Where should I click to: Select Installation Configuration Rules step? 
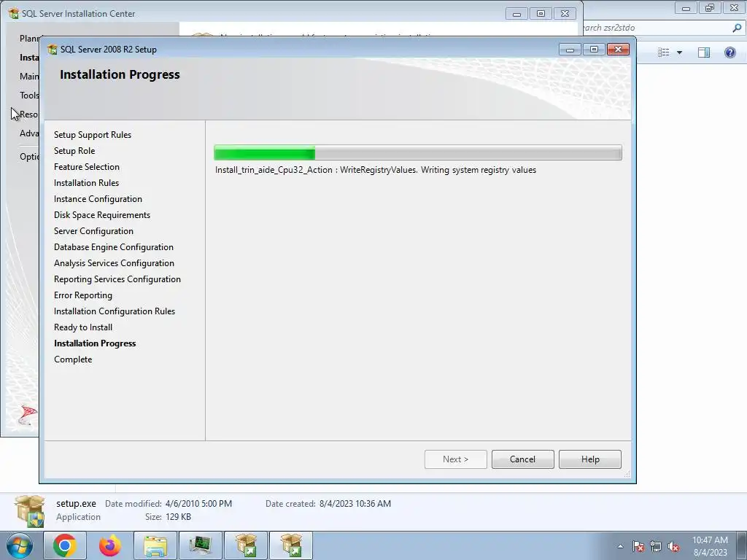(115, 311)
